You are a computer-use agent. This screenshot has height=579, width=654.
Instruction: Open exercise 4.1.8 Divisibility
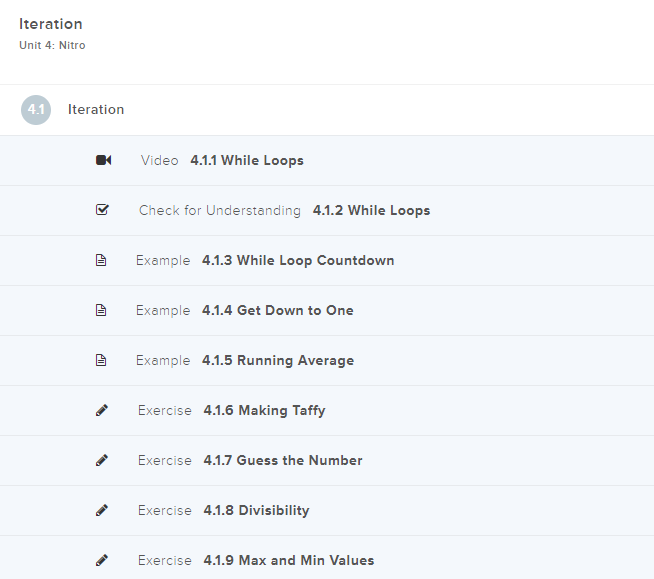pos(256,510)
